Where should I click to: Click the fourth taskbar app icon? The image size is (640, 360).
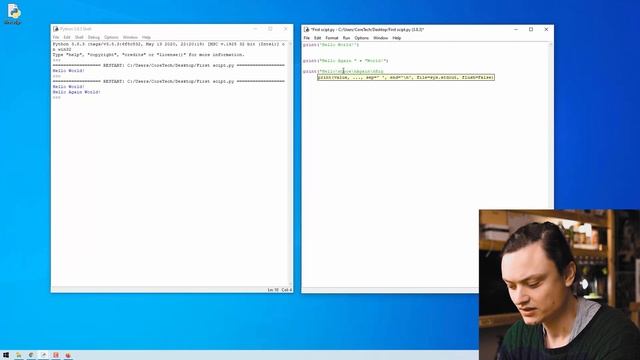(x=56, y=355)
